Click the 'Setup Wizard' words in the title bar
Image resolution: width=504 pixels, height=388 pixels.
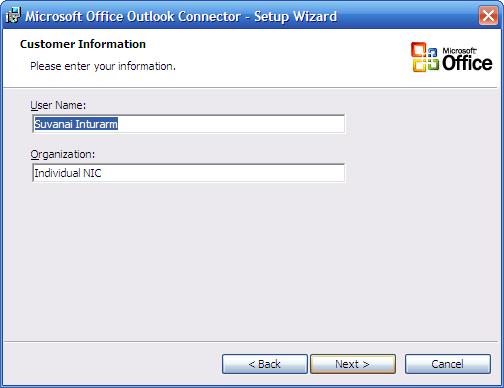point(295,16)
